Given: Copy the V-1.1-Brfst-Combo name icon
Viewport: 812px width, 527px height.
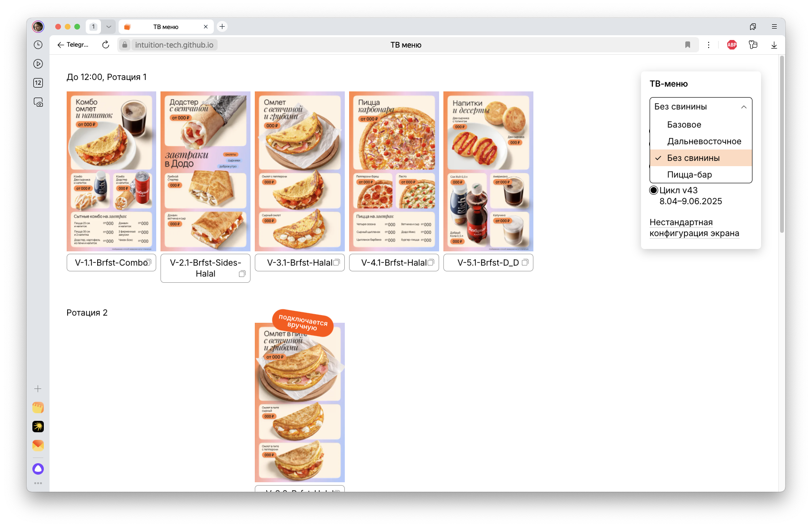Looking at the screenshot, I should pyautogui.click(x=149, y=262).
